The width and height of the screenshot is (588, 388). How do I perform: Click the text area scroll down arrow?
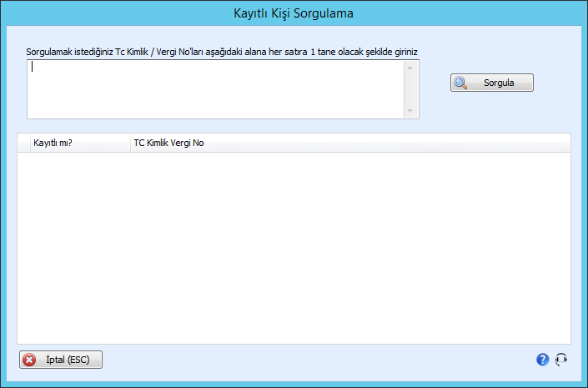click(x=410, y=111)
